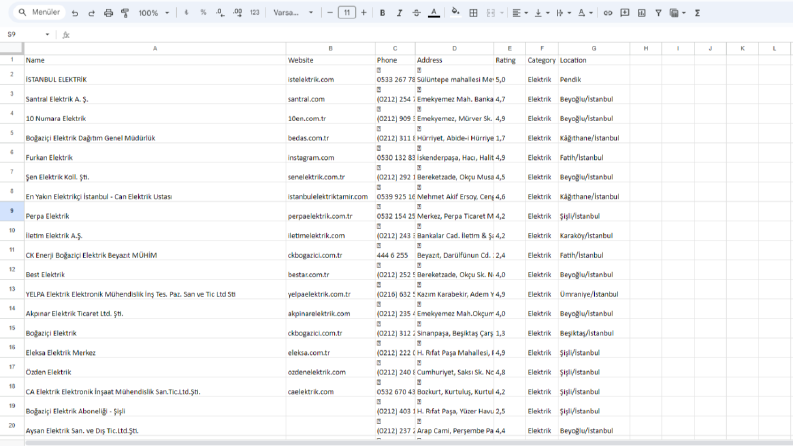This screenshot has width=793, height=446.
Task: Click the formula bar fx area
Action: pos(66,35)
